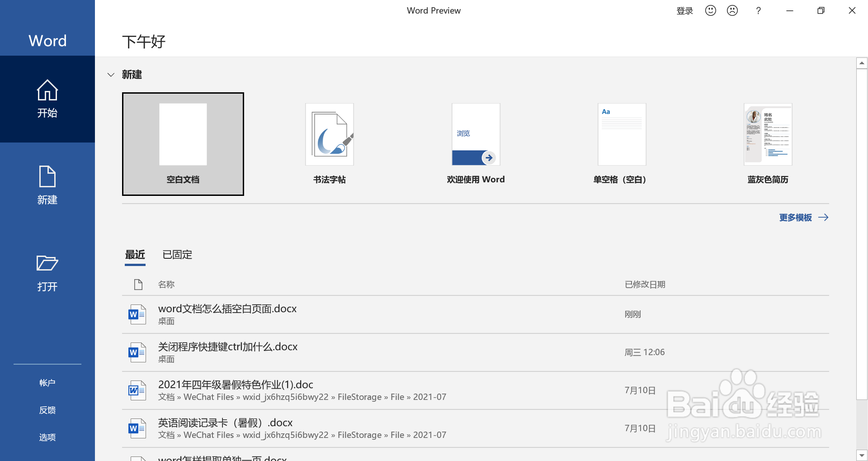Viewport: 868px width, 461px height.
Task: Sort by 名称 column header
Action: [166, 285]
